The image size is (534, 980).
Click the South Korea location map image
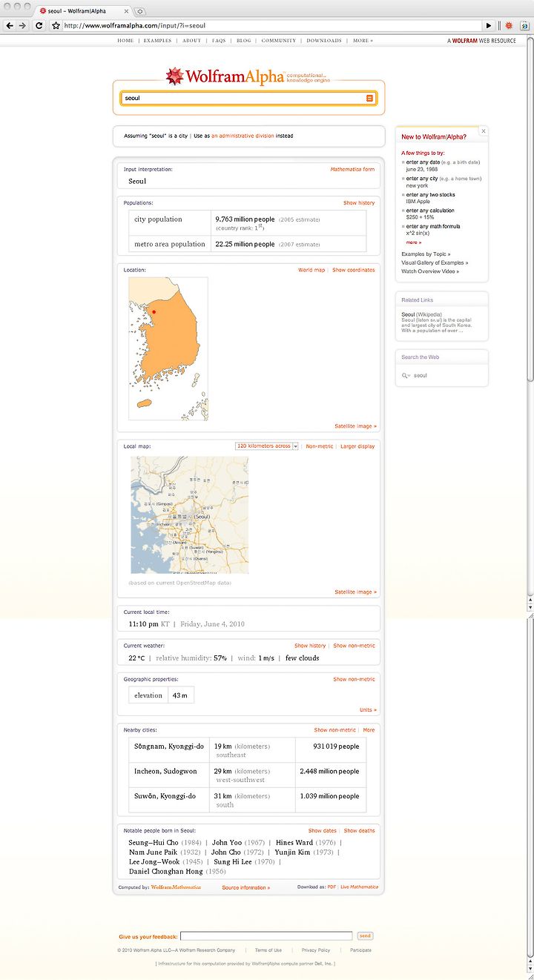click(x=168, y=349)
